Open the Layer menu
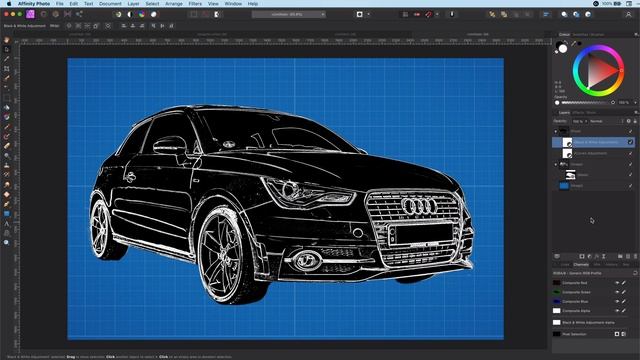Image resolution: width=640 pixels, height=360 pixels. point(133,4)
